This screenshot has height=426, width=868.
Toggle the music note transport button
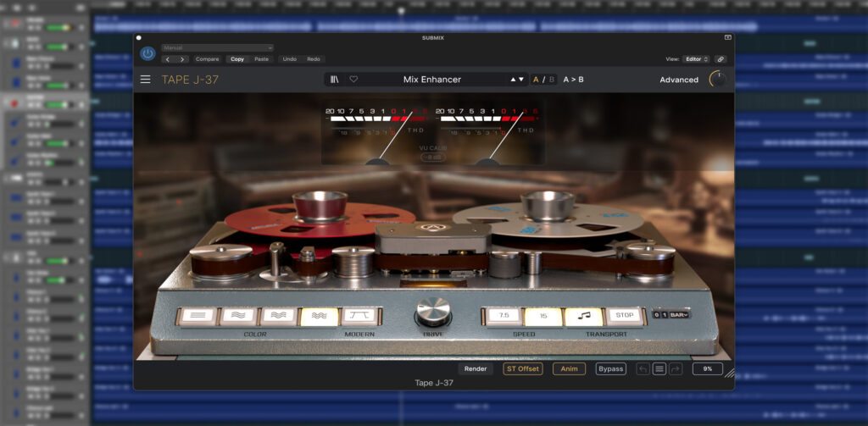point(583,316)
